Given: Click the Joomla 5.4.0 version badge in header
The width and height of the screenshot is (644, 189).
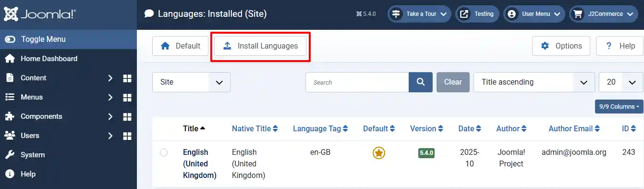Looking at the screenshot, I should click(366, 14).
